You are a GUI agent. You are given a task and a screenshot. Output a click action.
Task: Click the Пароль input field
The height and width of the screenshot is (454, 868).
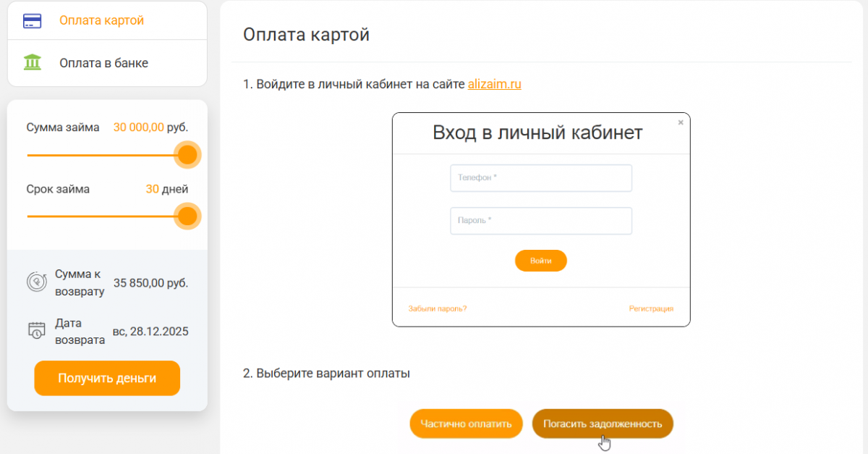click(541, 221)
